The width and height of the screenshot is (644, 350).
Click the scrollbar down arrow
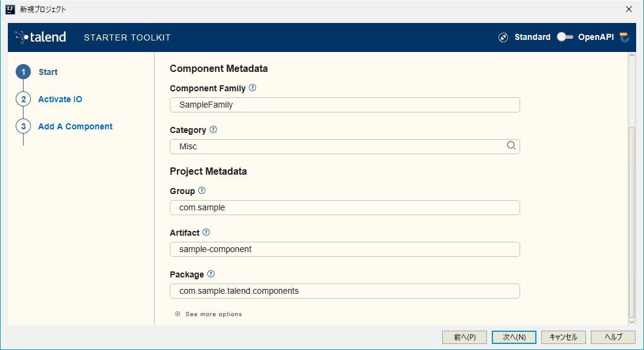pos(632,322)
